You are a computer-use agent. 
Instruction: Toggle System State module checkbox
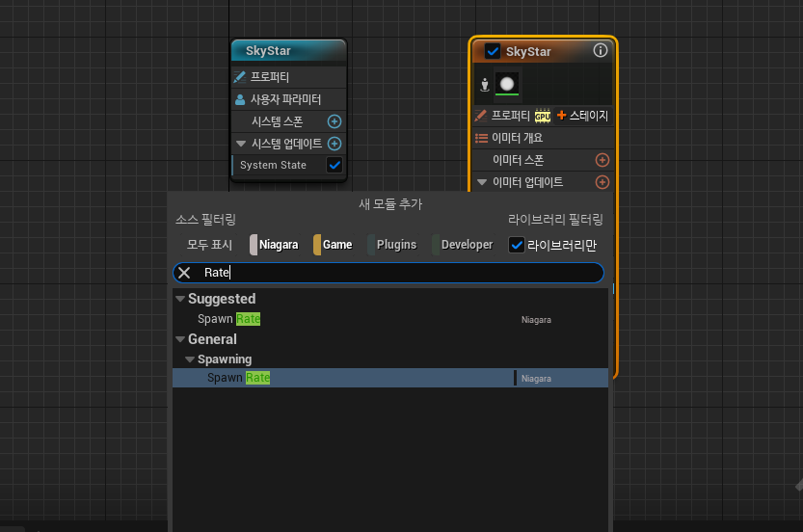[x=335, y=166]
